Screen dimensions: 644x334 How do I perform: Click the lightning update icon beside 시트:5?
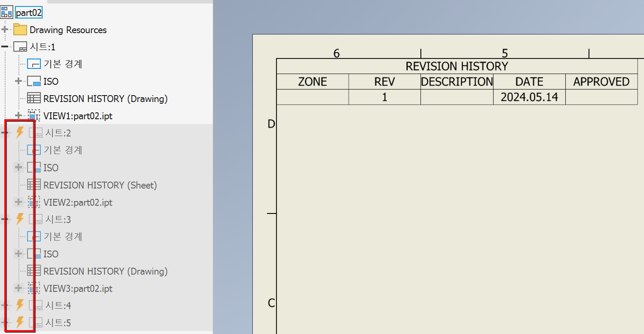tap(20, 322)
